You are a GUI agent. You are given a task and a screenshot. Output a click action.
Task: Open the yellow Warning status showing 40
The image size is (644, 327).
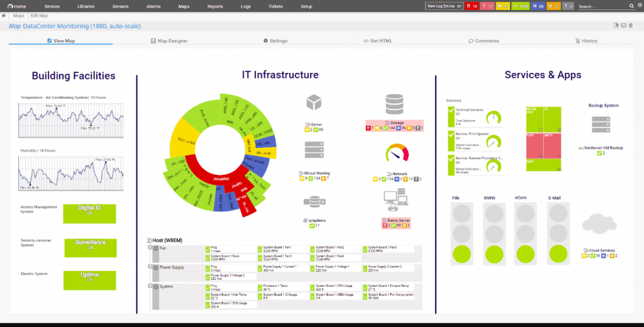(x=502, y=6)
